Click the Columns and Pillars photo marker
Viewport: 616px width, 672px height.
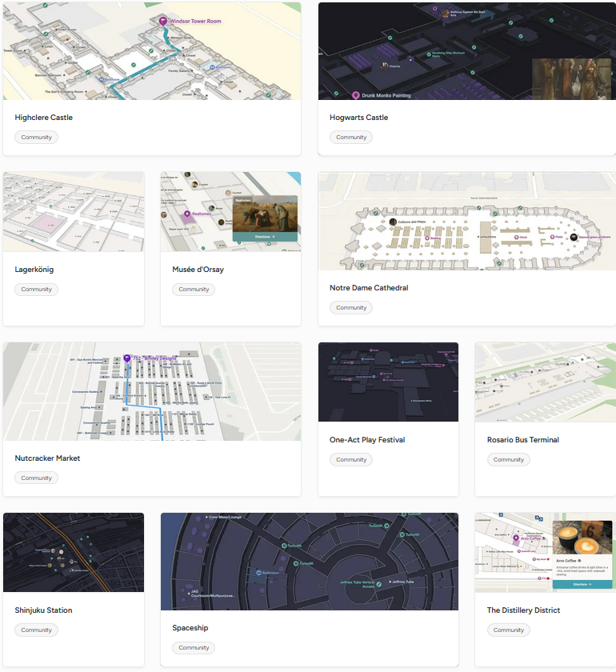coord(393,222)
